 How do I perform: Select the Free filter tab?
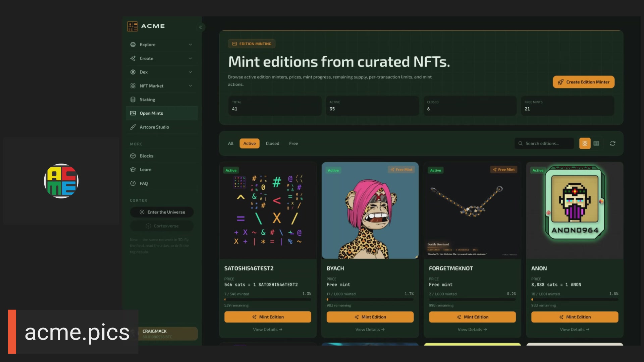click(x=293, y=143)
